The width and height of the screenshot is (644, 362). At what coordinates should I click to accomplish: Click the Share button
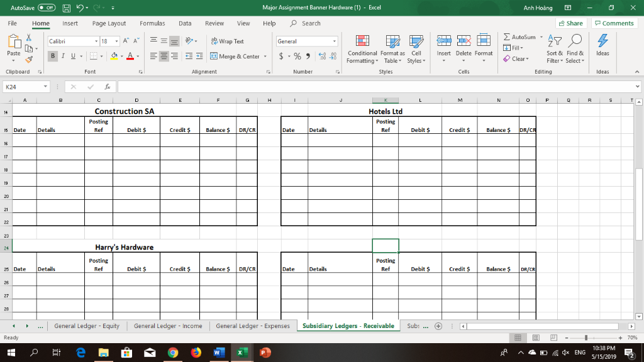[x=570, y=23]
